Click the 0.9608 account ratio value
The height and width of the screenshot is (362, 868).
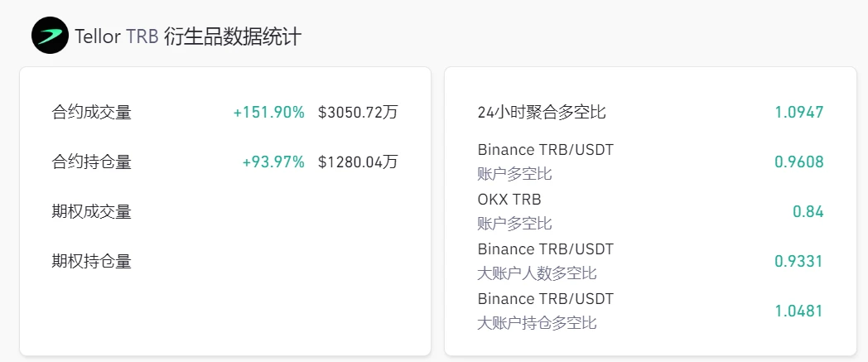tap(799, 162)
